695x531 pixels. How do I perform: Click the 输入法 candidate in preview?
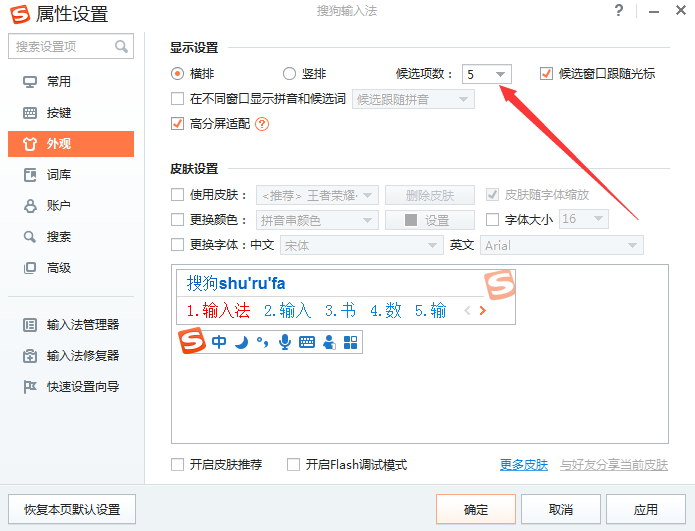click(219, 311)
